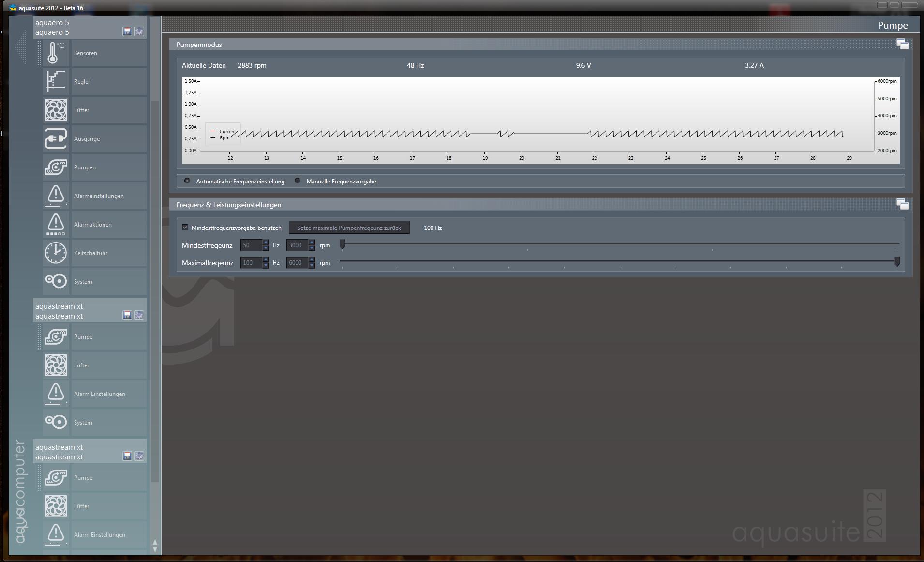The width and height of the screenshot is (924, 562).
Task: Select Manuelle Frequenzvorgabe mode
Action: 297,181
